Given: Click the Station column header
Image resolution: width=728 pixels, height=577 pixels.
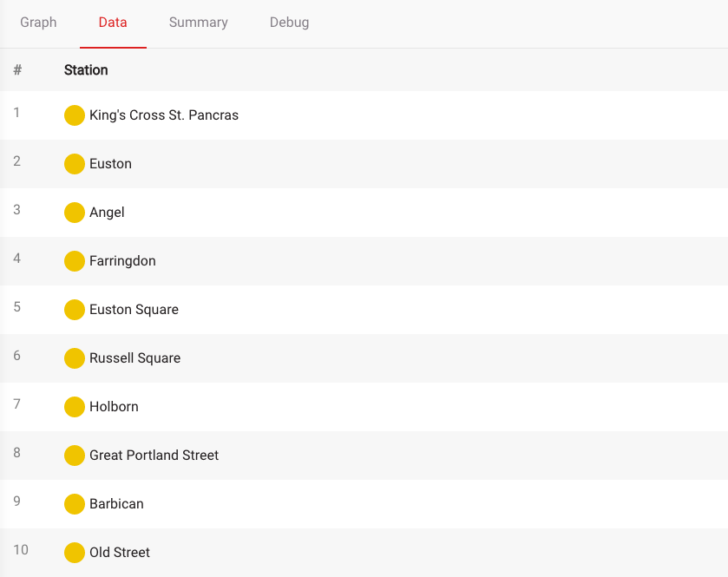Looking at the screenshot, I should (x=86, y=70).
